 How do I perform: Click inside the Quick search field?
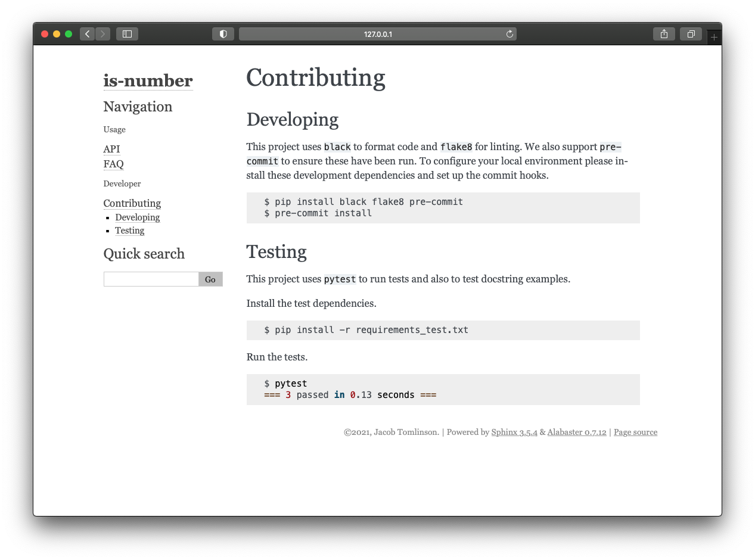150,279
